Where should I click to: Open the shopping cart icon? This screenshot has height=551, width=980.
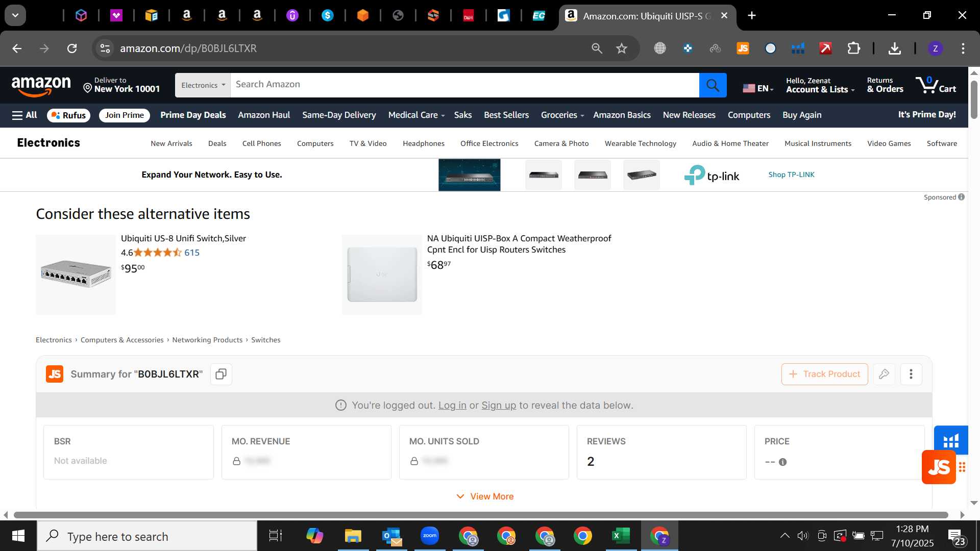point(935,85)
